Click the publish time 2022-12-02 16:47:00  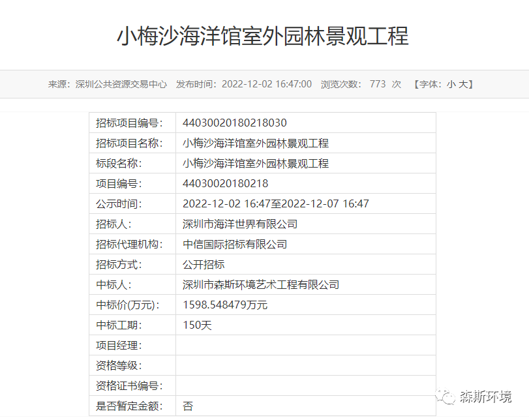coord(266,84)
